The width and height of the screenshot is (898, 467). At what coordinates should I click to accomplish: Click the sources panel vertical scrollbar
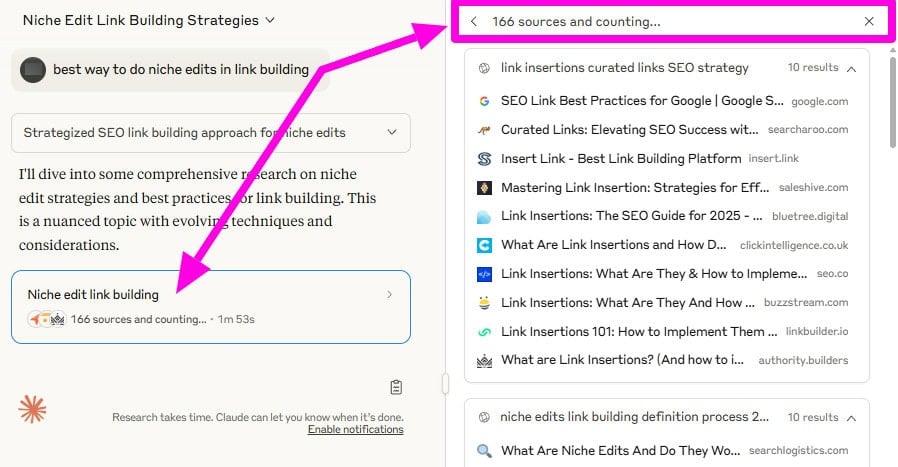pos(890,100)
